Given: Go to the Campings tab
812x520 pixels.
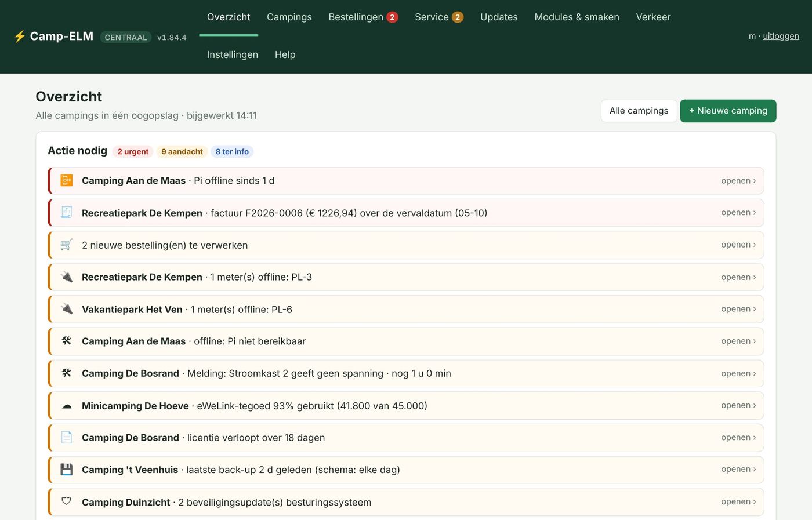Looking at the screenshot, I should pyautogui.click(x=289, y=17).
